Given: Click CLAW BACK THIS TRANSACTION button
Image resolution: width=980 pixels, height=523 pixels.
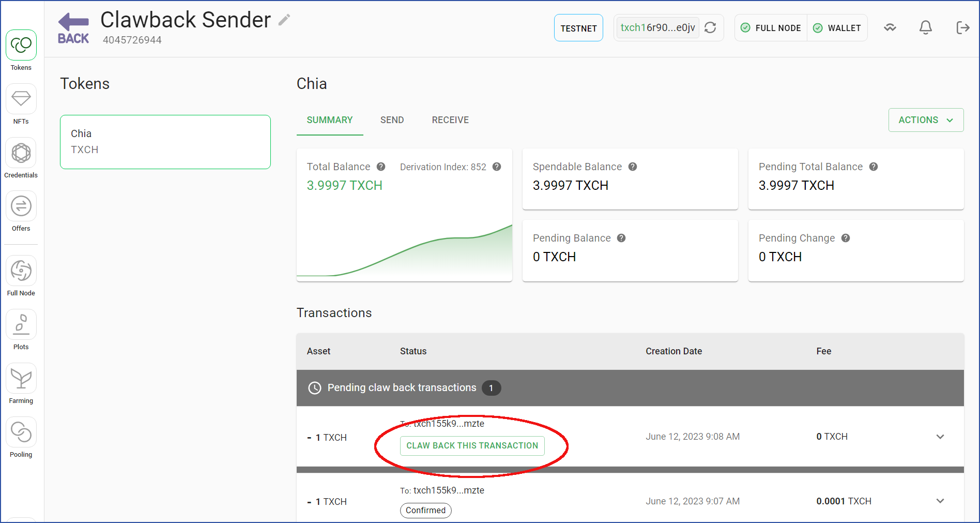Looking at the screenshot, I should 472,445.
